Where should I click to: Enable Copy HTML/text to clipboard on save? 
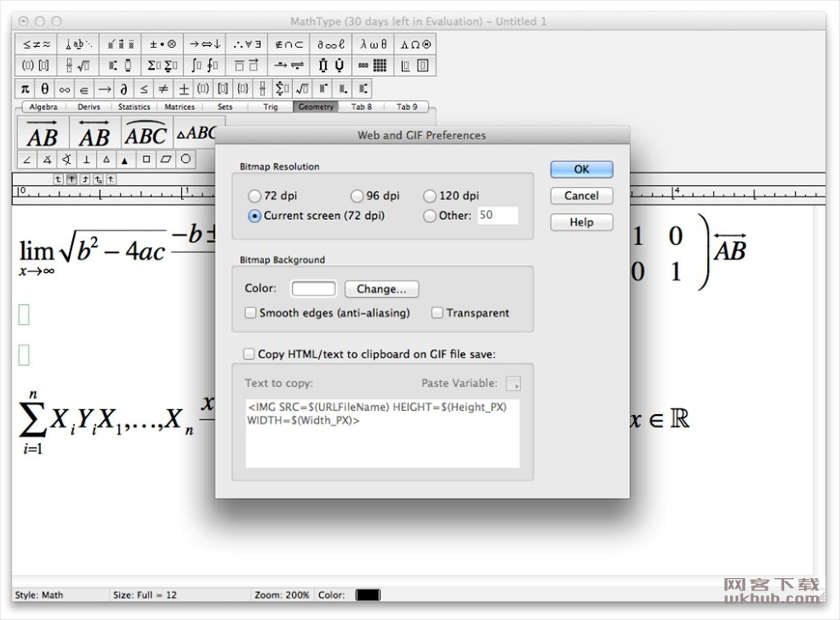pos(249,354)
